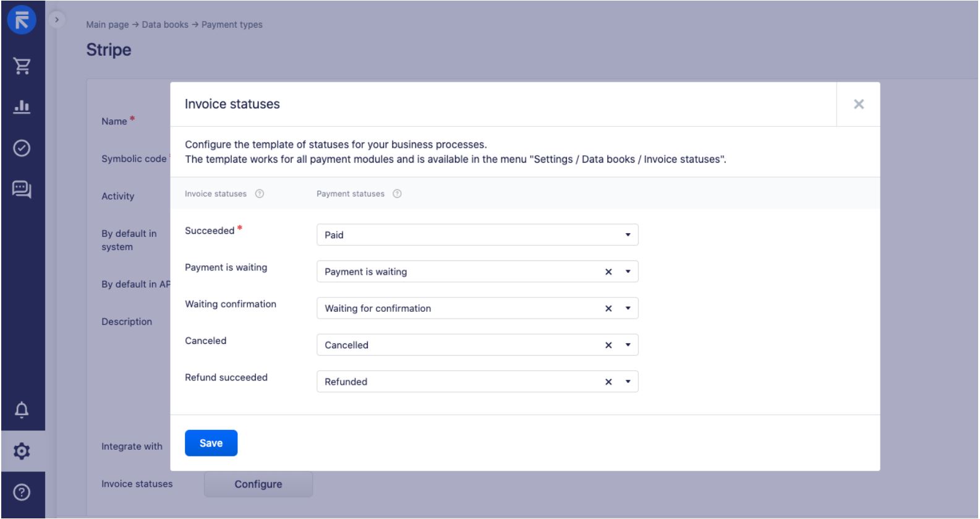Click the 'Refund succeeded' row label
980x519 pixels.
[226, 377]
